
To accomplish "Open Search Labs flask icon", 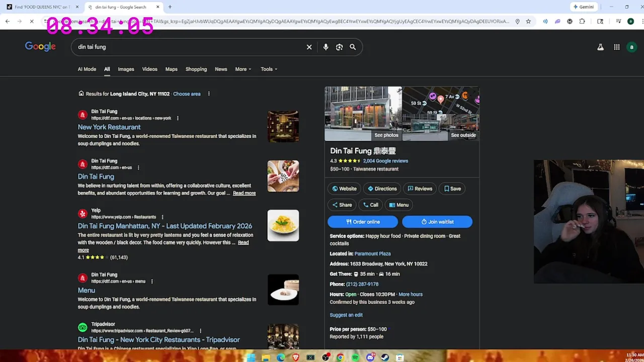I will point(600,47).
